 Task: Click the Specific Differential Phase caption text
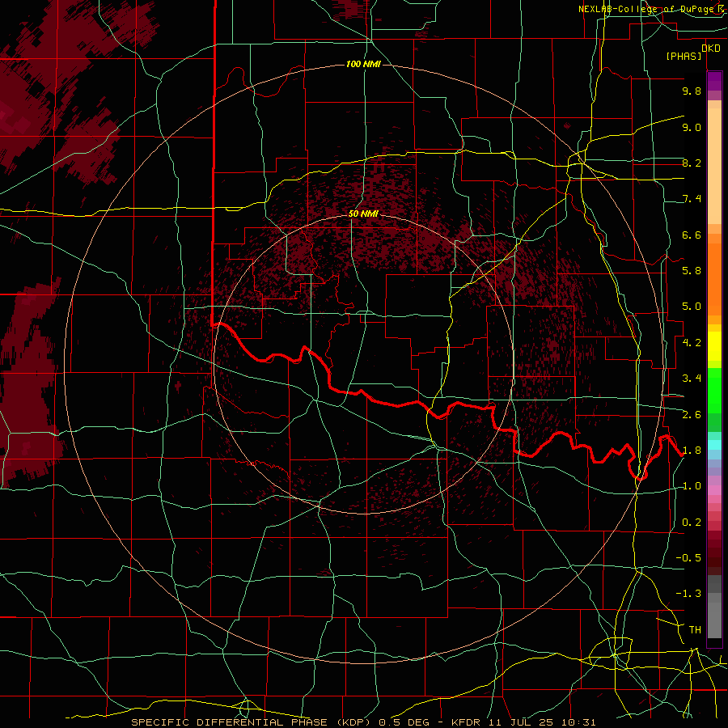pyautogui.click(x=252, y=722)
